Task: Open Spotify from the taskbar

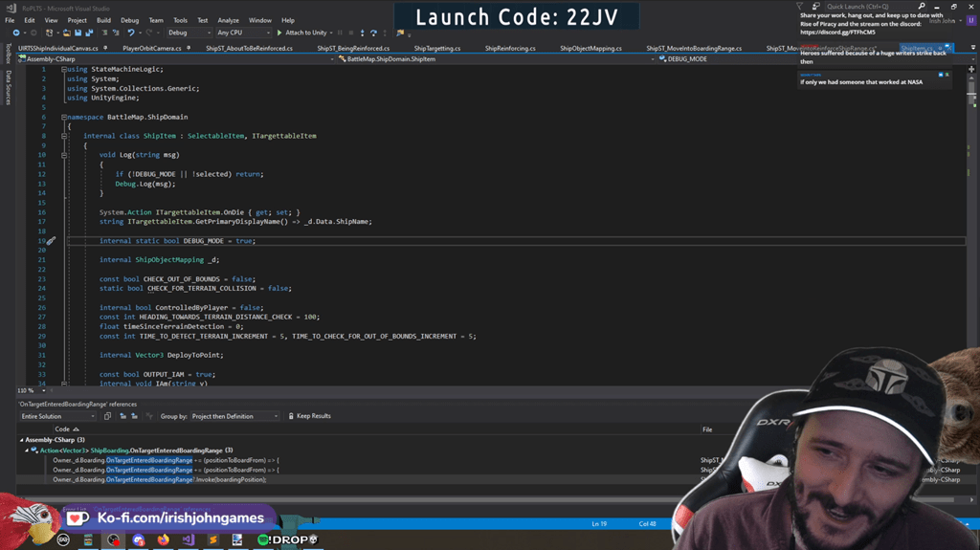Action: point(263,540)
